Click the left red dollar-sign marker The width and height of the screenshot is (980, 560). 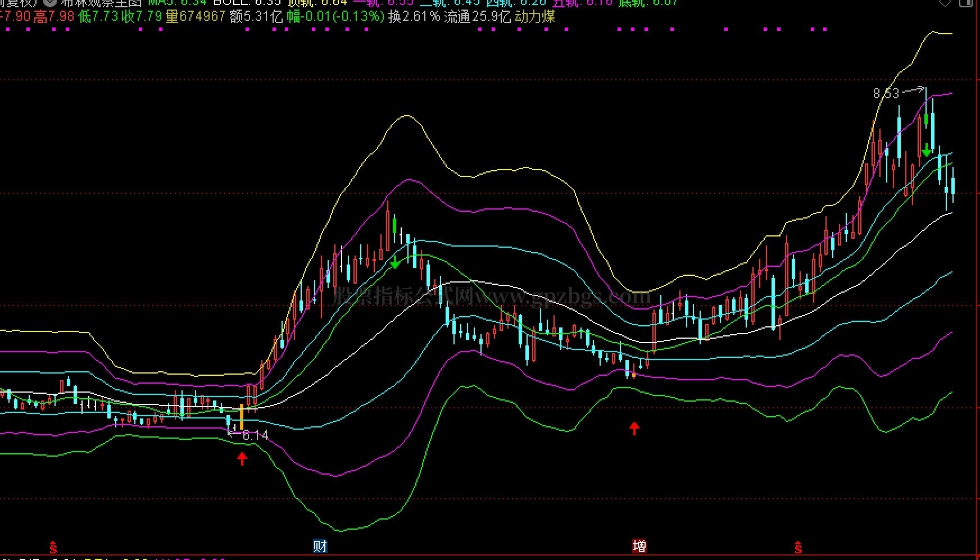[x=53, y=547]
